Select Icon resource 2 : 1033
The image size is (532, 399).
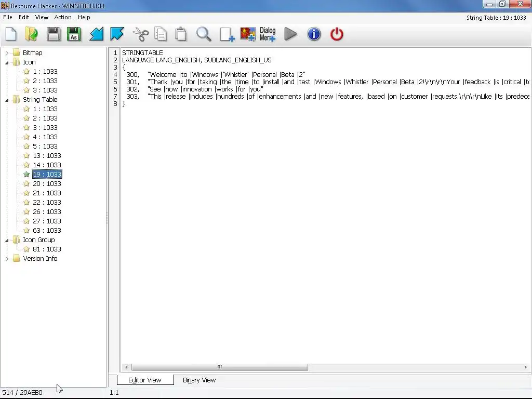[45, 81]
